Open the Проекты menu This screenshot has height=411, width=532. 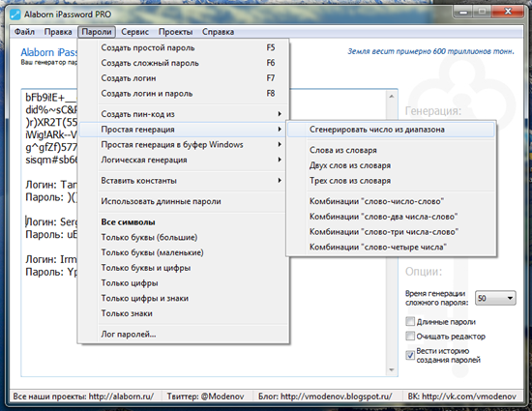tap(175, 32)
